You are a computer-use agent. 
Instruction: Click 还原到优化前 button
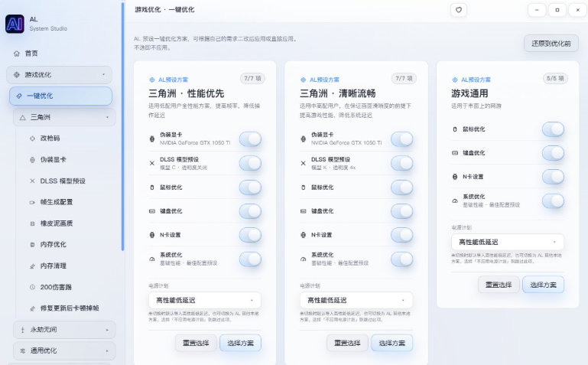pyautogui.click(x=551, y=44)
